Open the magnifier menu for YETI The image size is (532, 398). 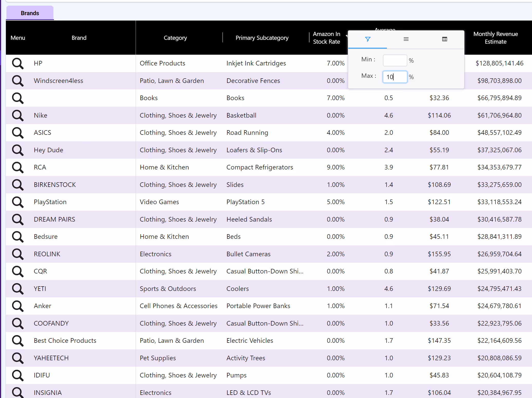click(x=18, y=289)
